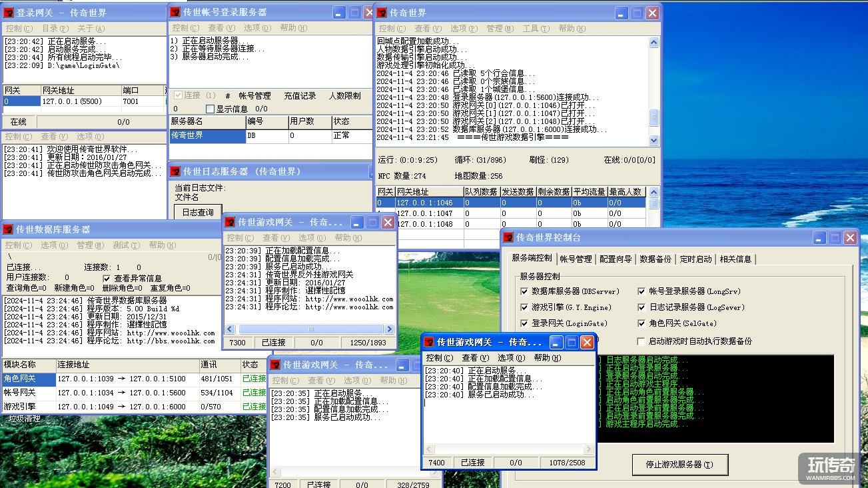Click the title icon of the port 7200 游戏网关 window
868x488 pixels.
(275, 365)
